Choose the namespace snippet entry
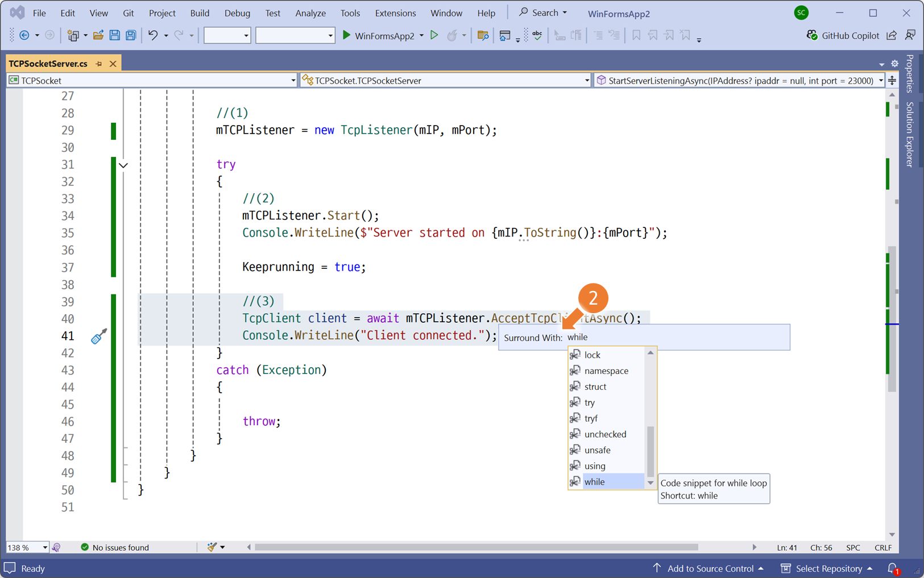The width and height of the screenshot is (924, 578). 607,371
